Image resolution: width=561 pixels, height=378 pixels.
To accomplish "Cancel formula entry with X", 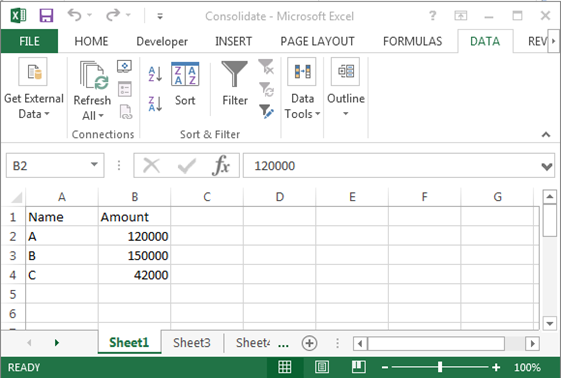I will pos(151,166).
